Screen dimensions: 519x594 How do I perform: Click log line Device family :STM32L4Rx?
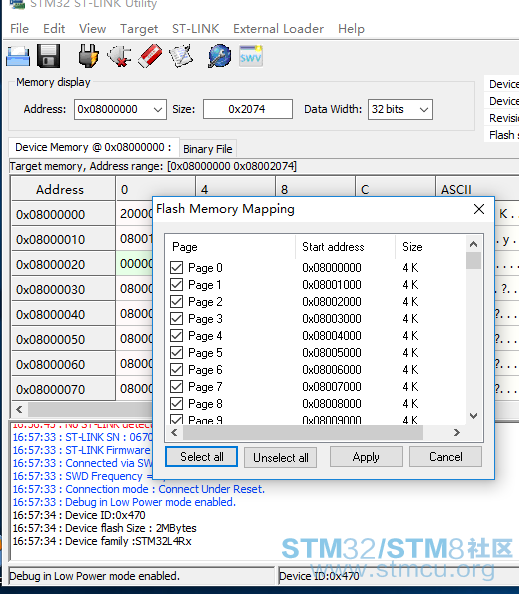[102, 541]
